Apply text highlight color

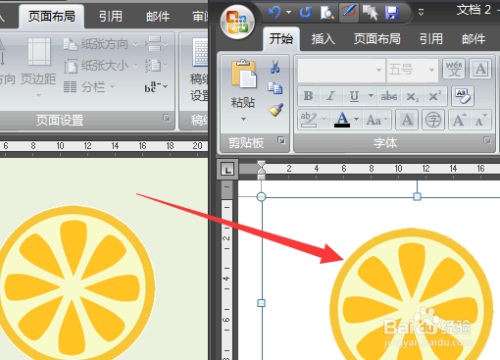308,119
